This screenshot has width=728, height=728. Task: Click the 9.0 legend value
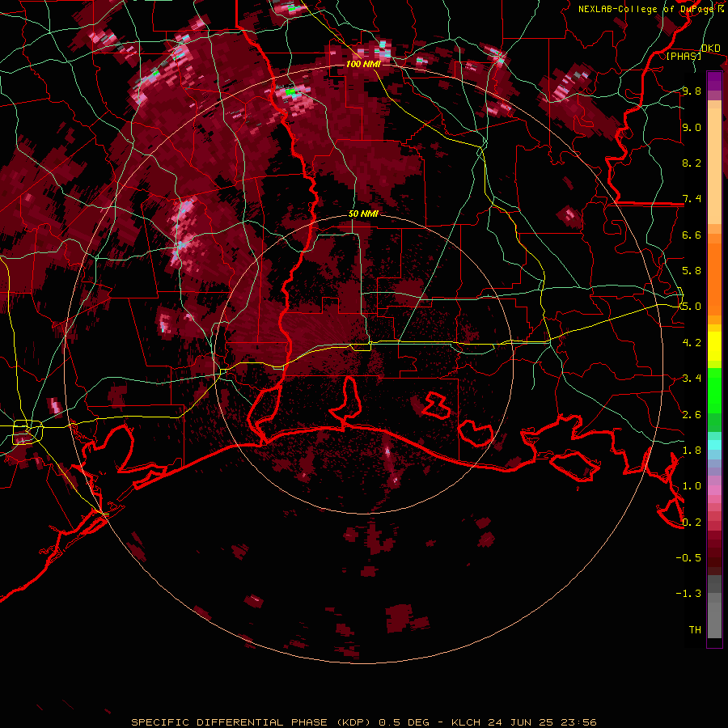pos(692,127)
